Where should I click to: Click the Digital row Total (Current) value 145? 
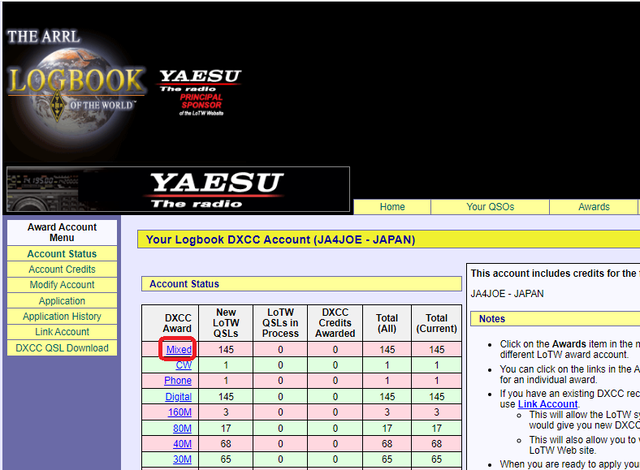pos(437,397)
